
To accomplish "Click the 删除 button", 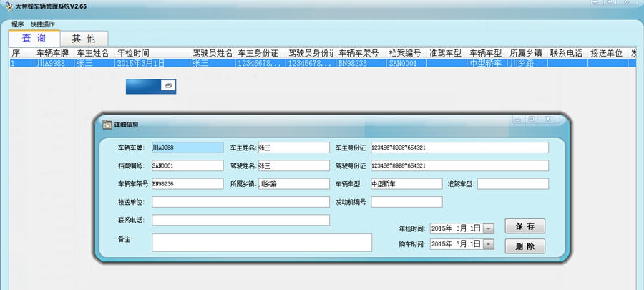I will click(525, 246).
